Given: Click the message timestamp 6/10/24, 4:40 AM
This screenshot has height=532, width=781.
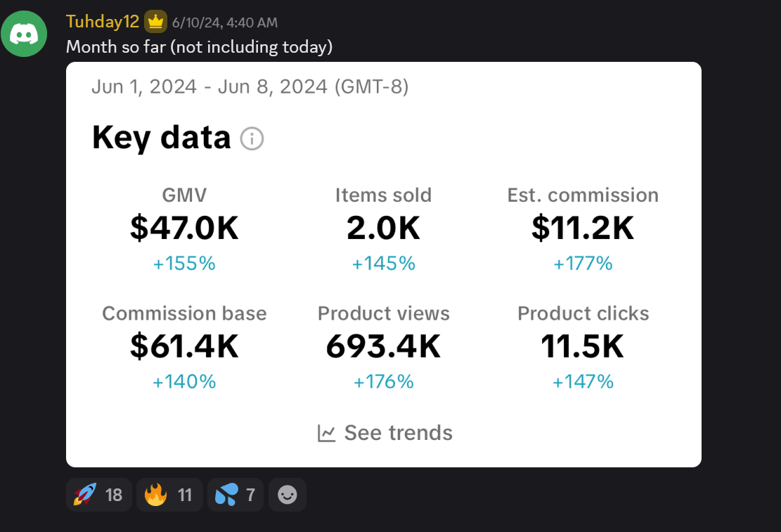Looking at the screenshot, I should tap(224, 23).
